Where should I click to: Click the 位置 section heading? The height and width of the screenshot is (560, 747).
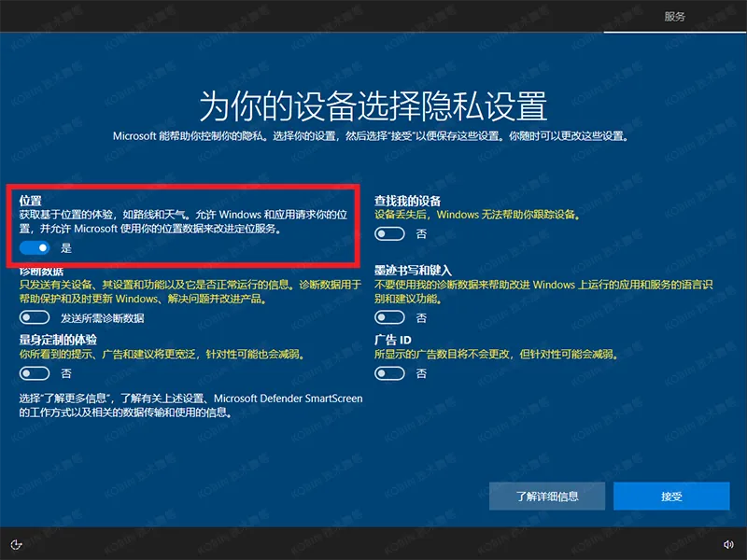pyautogui.click(x=32, y=199)
